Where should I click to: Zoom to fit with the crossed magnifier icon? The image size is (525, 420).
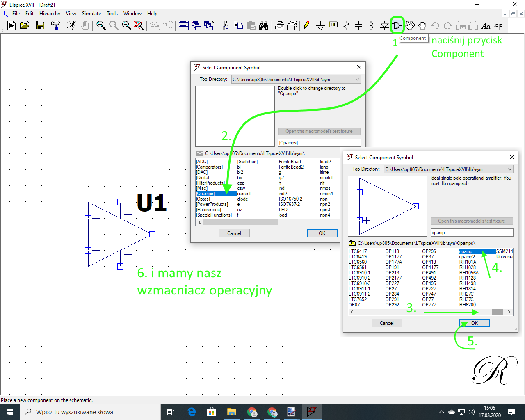click(139, 25)
